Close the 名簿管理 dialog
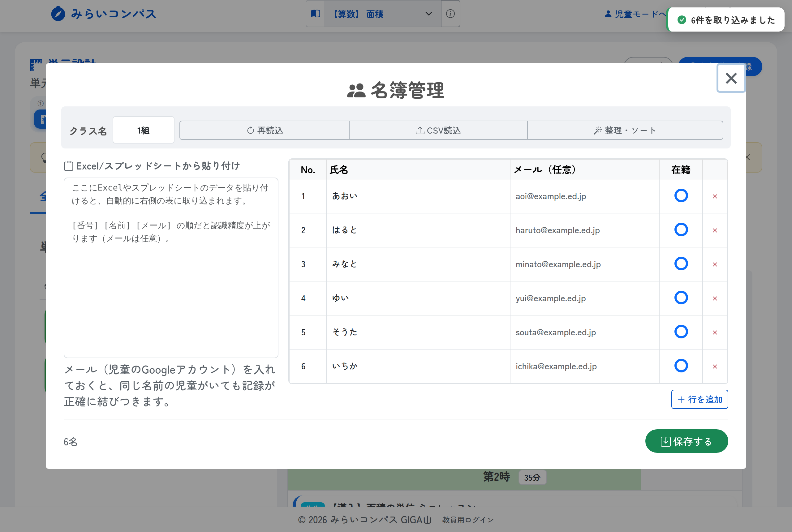Screen dimensions: 792x532 pos(731,78)
